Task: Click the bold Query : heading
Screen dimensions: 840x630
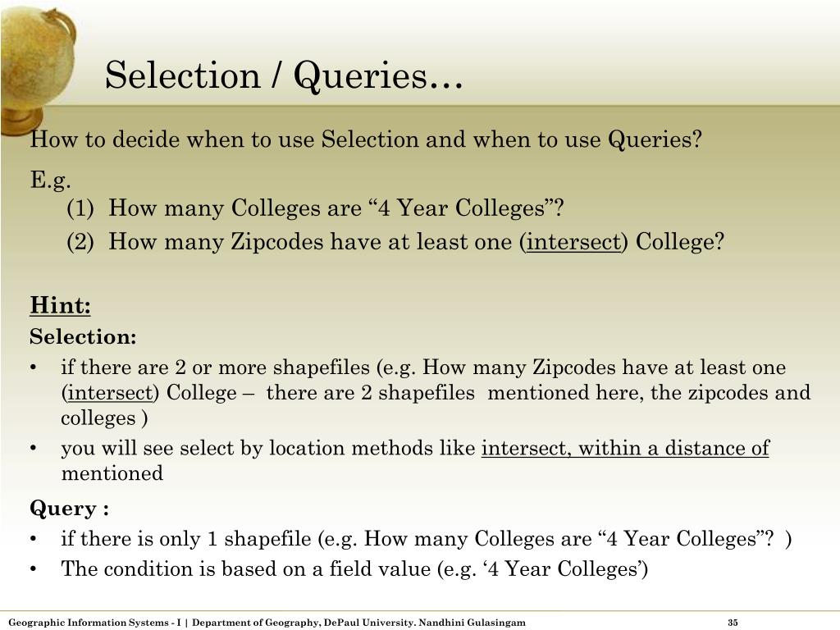Action: click(69, 508)
